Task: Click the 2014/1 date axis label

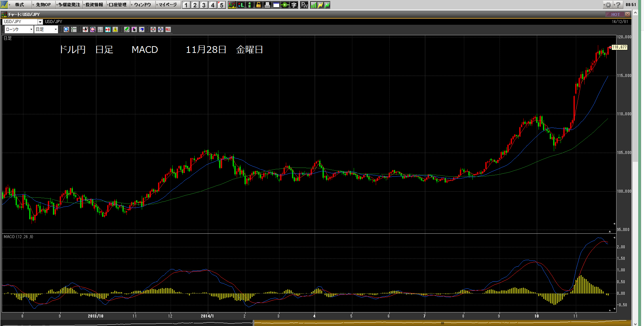Action: click(x=207, y=316)
